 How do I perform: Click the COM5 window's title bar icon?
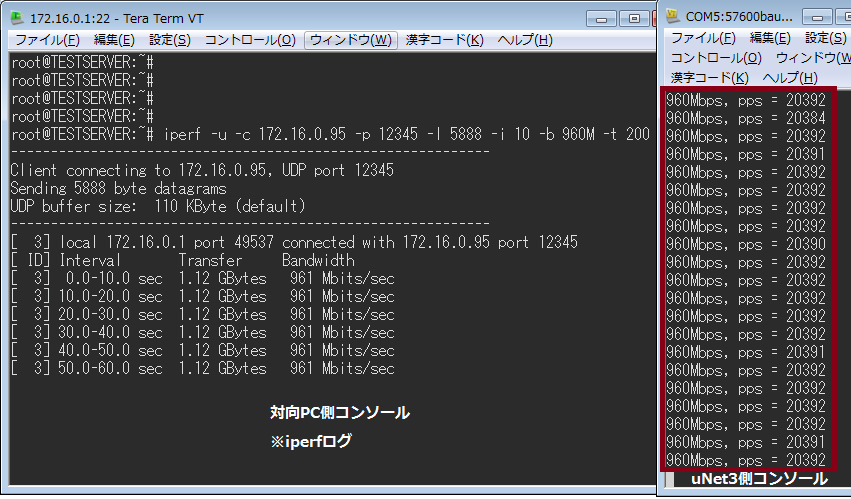point(672,17)
